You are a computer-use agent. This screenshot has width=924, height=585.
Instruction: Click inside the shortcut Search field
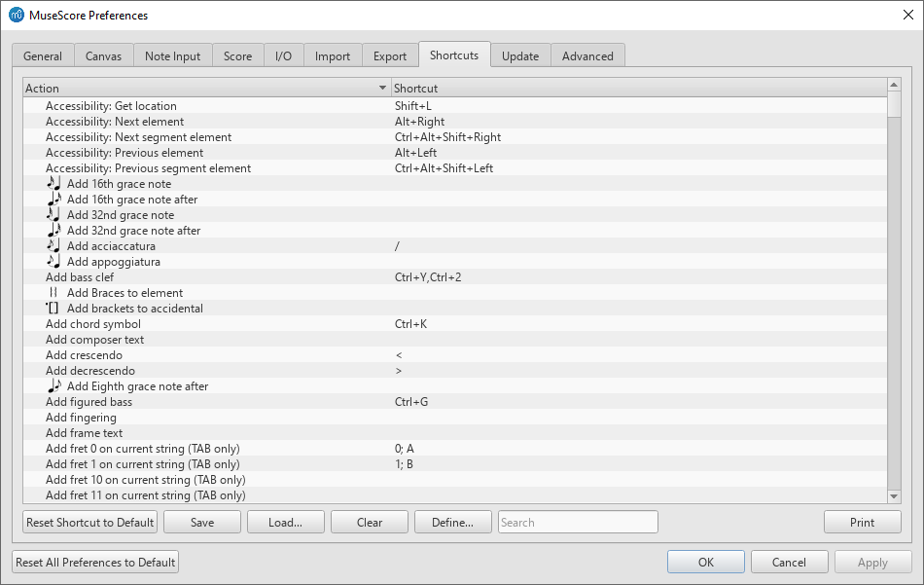tap(578, 522)
